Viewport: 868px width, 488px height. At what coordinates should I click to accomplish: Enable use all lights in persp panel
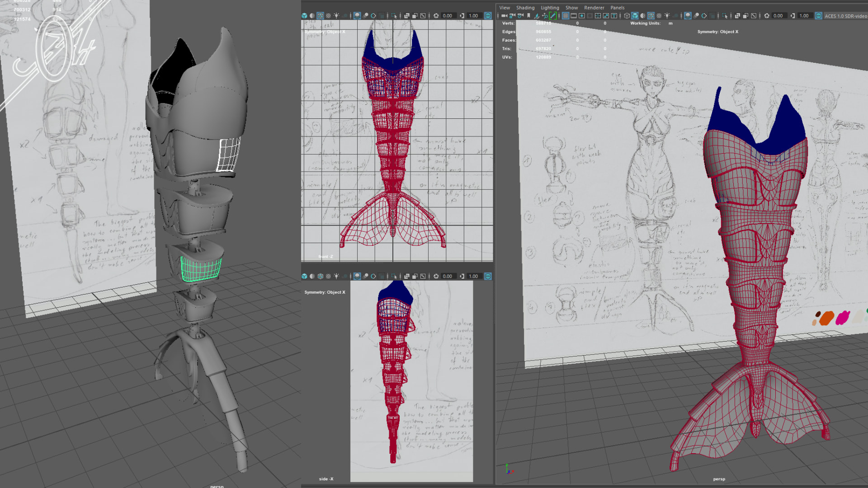click(667, 15)
